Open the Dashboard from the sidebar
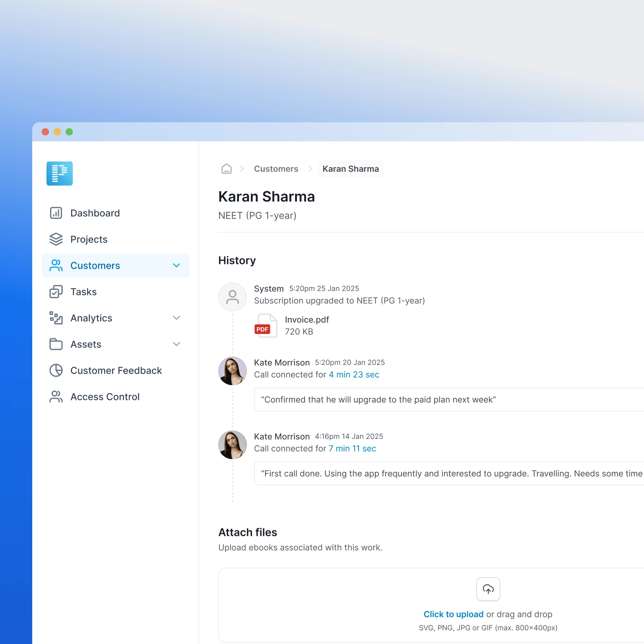Viewport: 644px width, 644px height. click(56, 213)
